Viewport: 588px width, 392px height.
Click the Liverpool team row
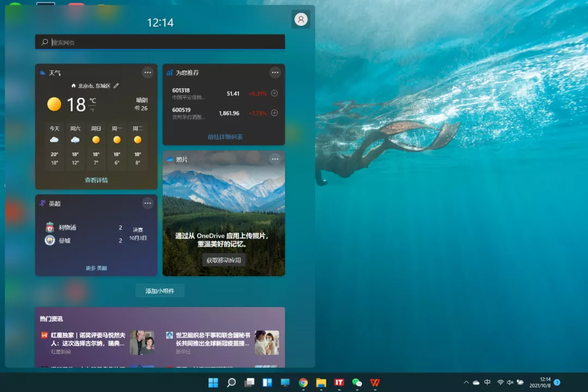pos(84,228)
